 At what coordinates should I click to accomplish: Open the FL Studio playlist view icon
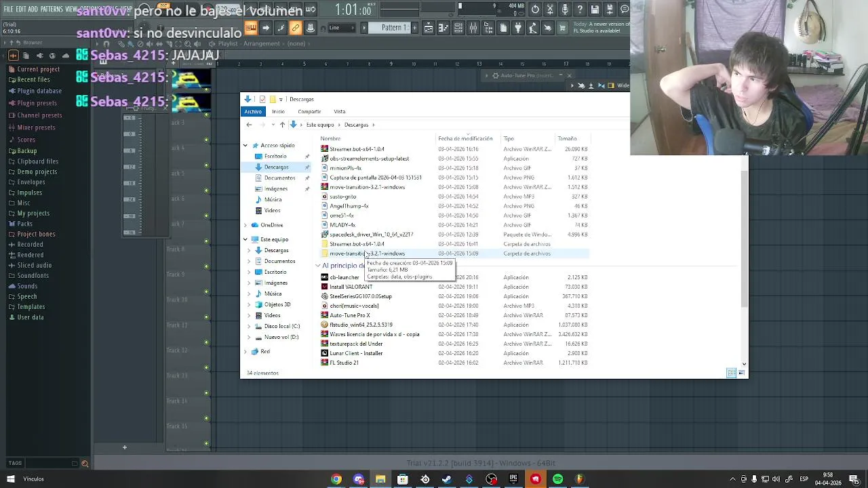(x=428, y=28)
